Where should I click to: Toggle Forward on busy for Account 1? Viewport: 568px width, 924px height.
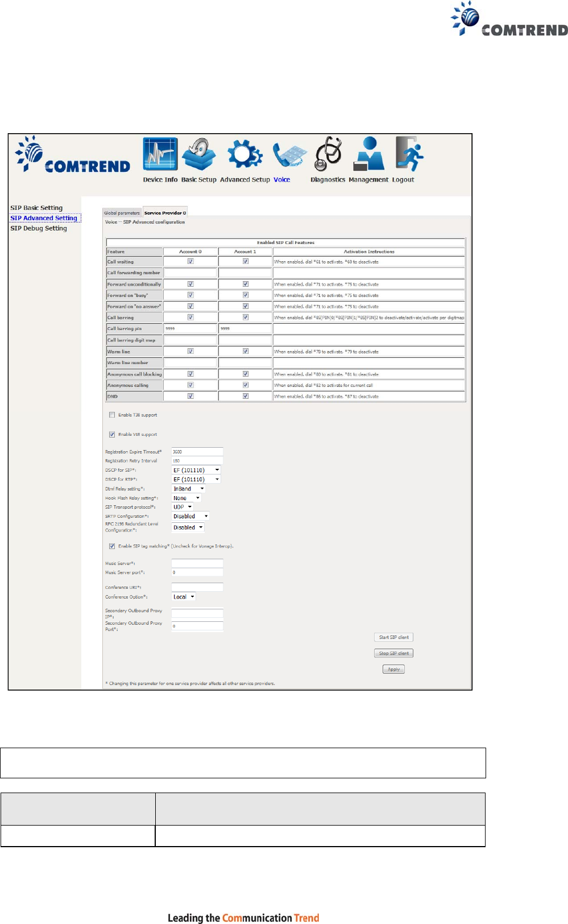click(x=246, y=295)
